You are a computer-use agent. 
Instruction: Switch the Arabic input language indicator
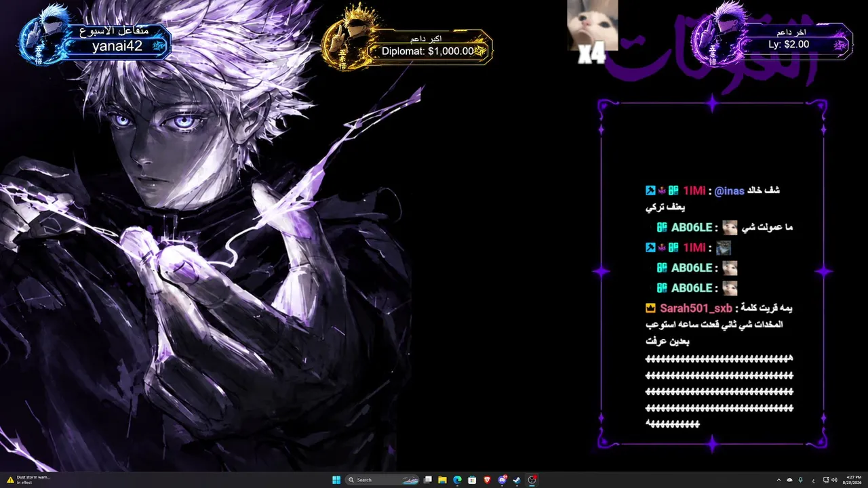[x=813, y=480]
